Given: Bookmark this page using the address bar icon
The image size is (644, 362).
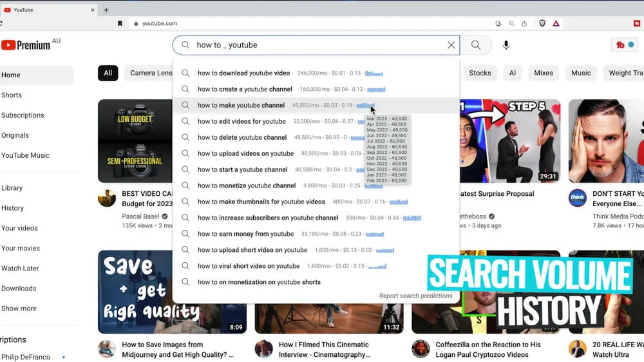Looking at the screenshot, I should (120, 23).
